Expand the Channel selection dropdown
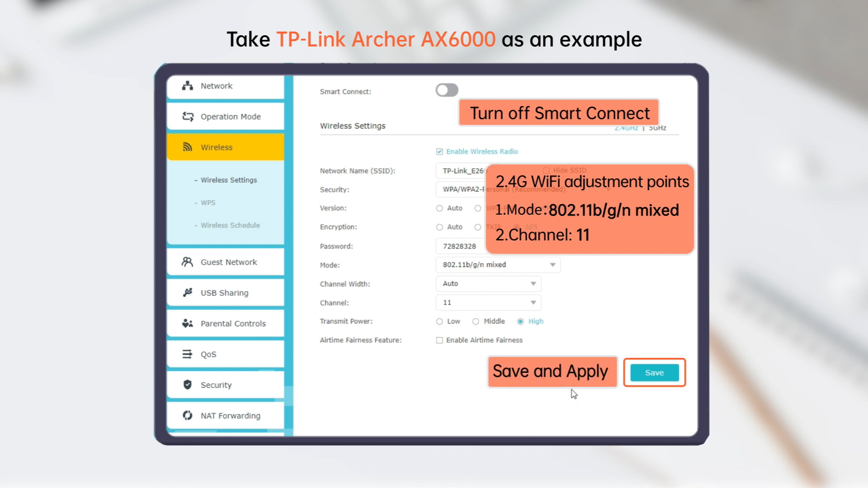 coord(533,302)
